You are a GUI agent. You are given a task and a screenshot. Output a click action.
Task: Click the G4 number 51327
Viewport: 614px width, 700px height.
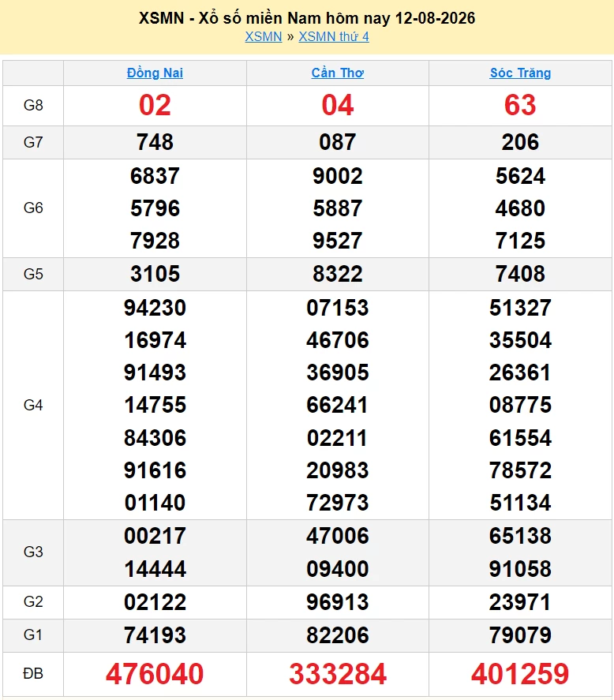point(520,308)
